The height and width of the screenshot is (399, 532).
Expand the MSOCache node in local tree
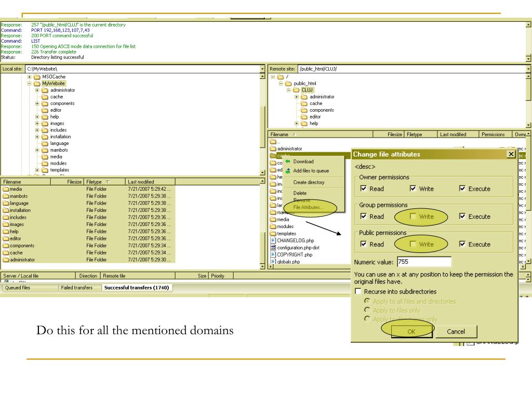pos(30,77)
